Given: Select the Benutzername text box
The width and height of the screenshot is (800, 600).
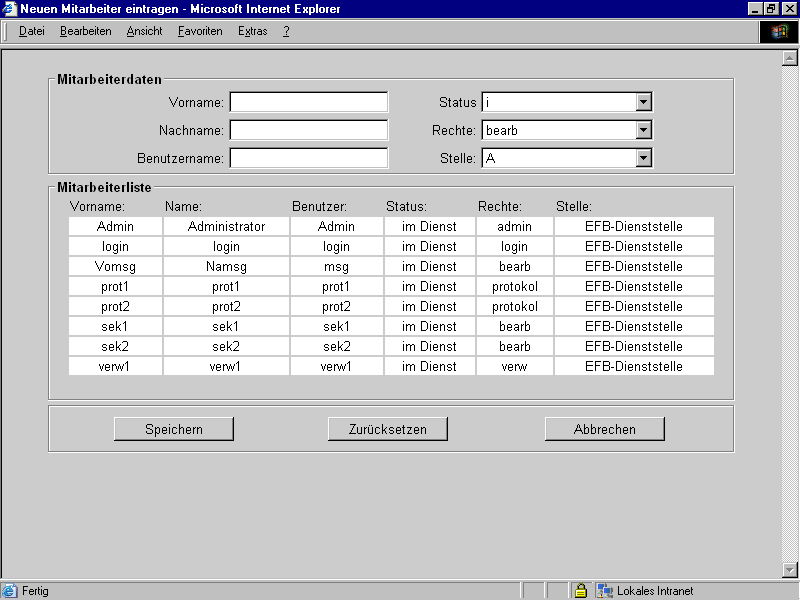Looking at the screenshot, I should point(308,158).
